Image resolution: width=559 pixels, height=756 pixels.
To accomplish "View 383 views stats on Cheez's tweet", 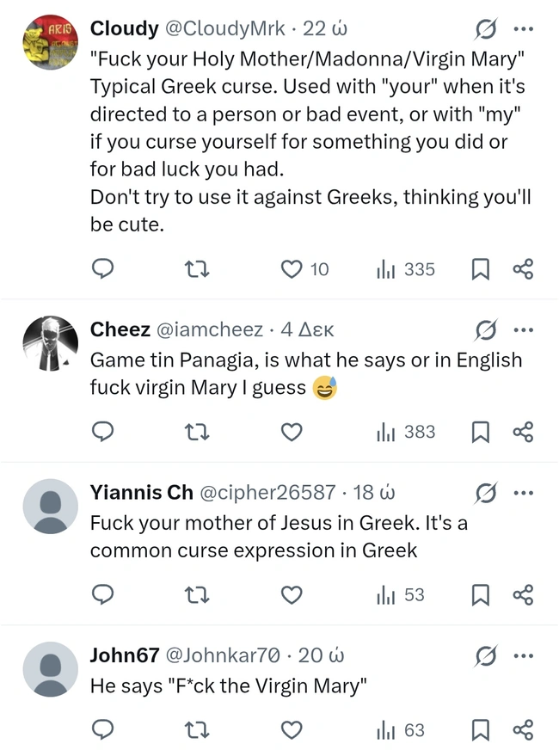I will pos(406,432).
